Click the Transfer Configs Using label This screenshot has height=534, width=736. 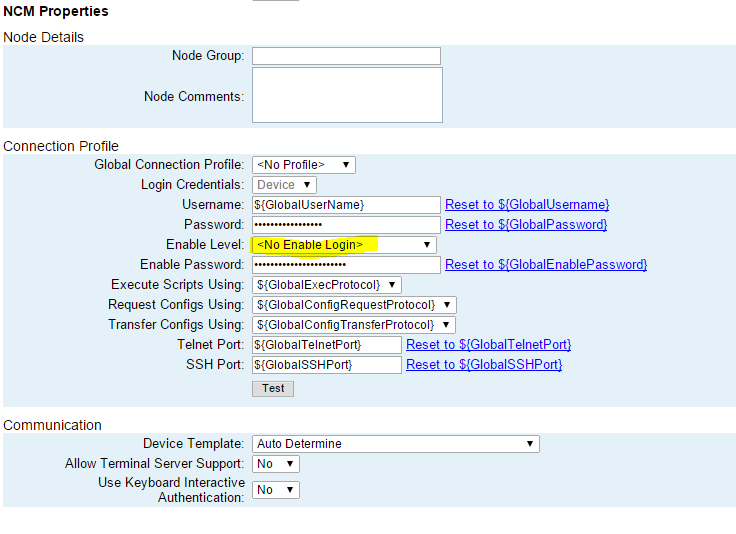(x=176, y=324)
